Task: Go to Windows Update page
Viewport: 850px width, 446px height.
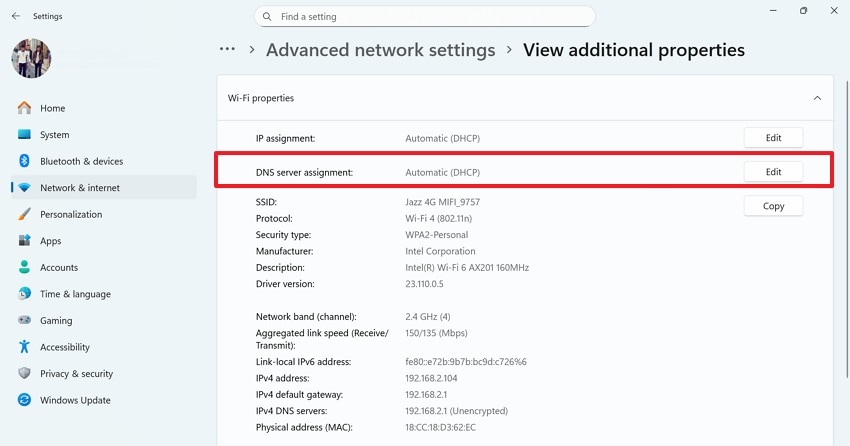Action: [x=104, y=400]
